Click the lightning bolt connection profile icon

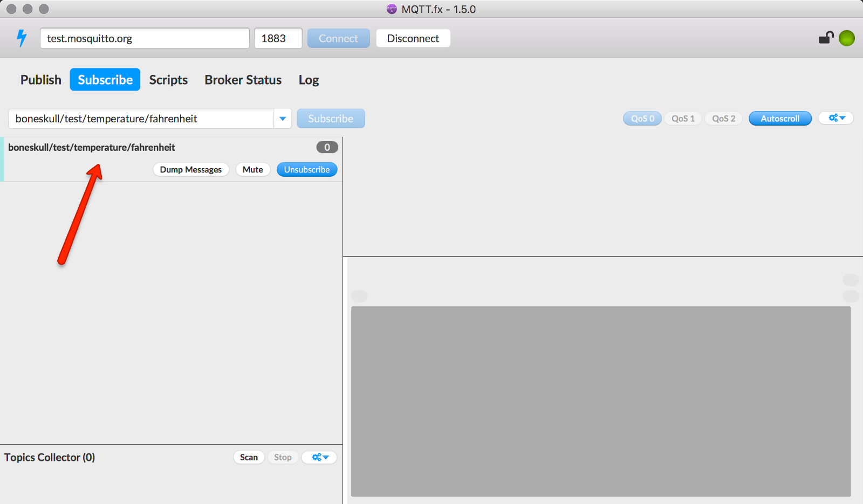click(22, 38)
